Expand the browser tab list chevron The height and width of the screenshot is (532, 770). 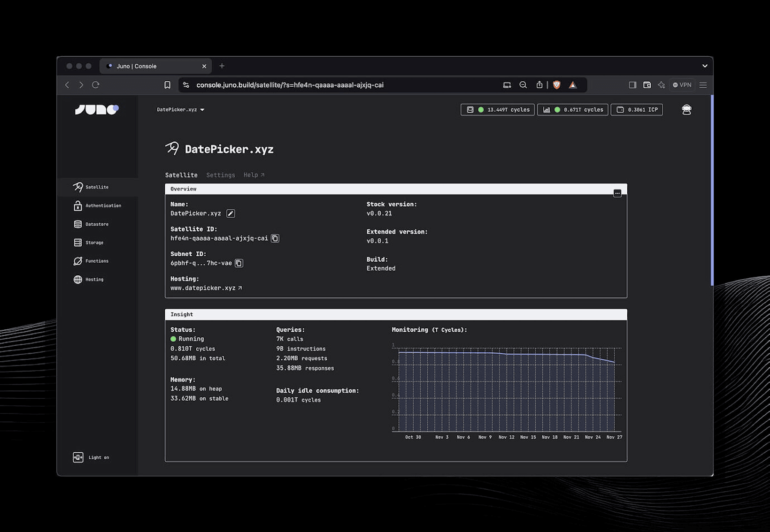[x=704, y=66]
